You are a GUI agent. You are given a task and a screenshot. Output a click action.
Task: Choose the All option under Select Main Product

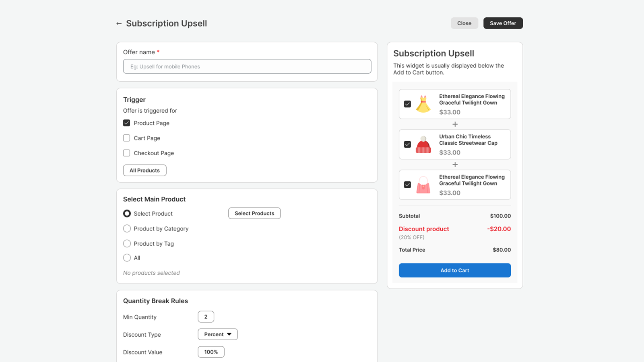[127, 257]
